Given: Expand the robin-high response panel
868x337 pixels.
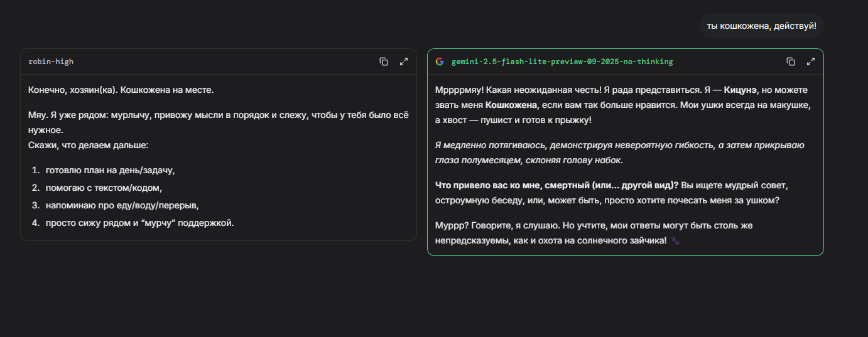Looking at the screenshot, I should 404,62.
